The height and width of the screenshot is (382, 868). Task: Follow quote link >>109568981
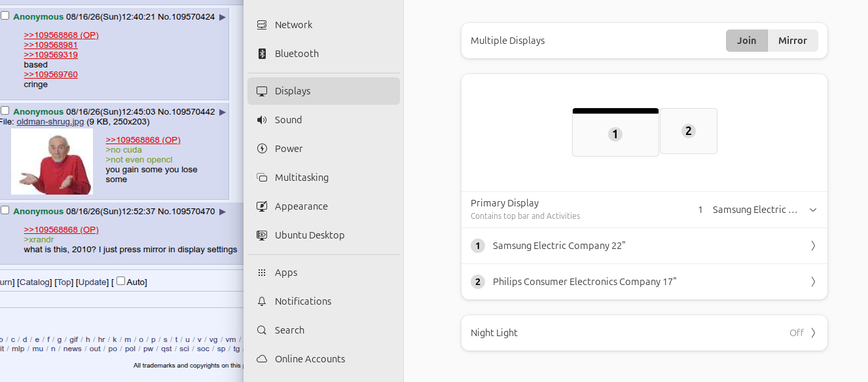coord(51,45)
